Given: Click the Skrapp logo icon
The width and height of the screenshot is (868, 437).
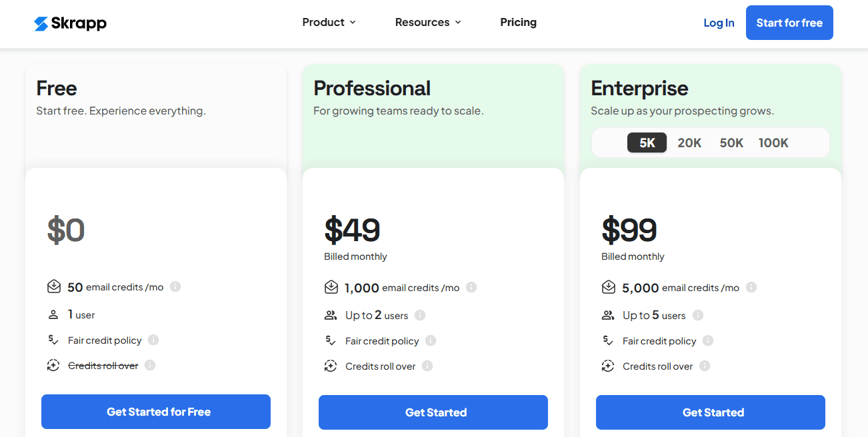Looking at the screenshot, I should click(x=41, y=23).
